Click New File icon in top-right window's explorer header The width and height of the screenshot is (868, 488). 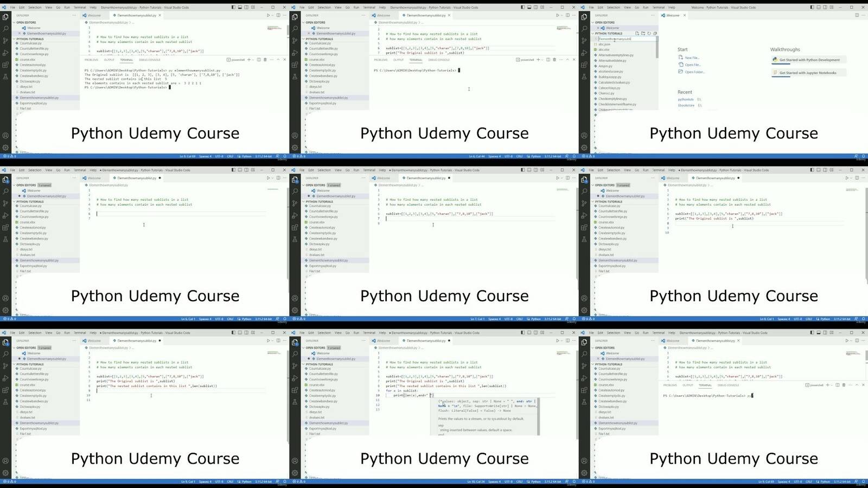pos(637,34)
